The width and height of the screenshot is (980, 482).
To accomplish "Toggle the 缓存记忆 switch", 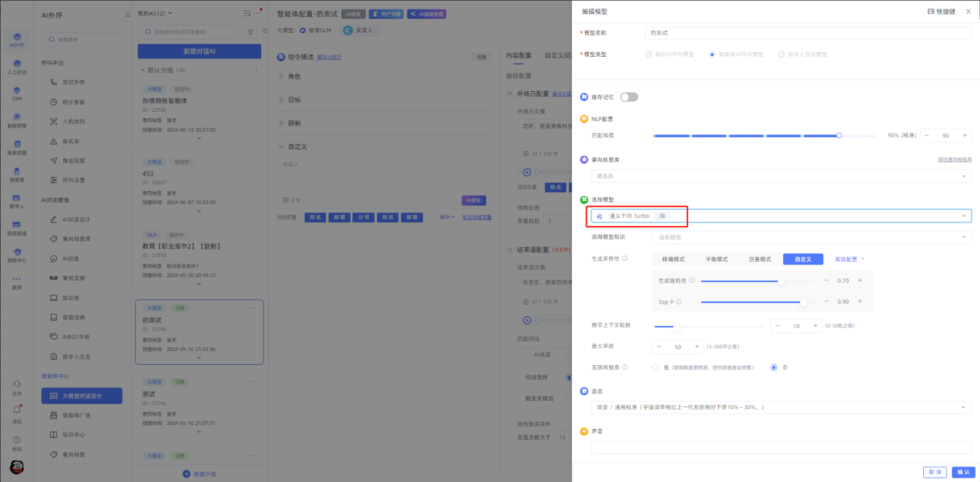I will tap(629, 97).
